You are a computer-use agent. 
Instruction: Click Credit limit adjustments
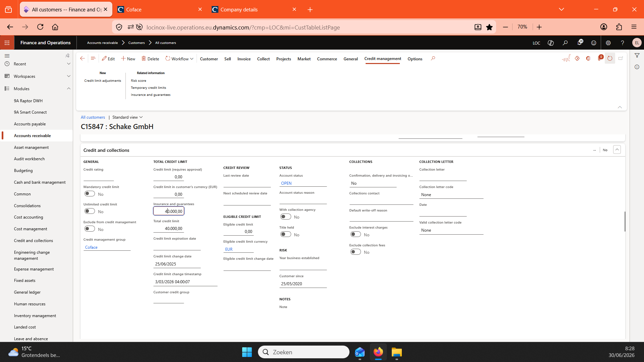[x=103, y=81]
